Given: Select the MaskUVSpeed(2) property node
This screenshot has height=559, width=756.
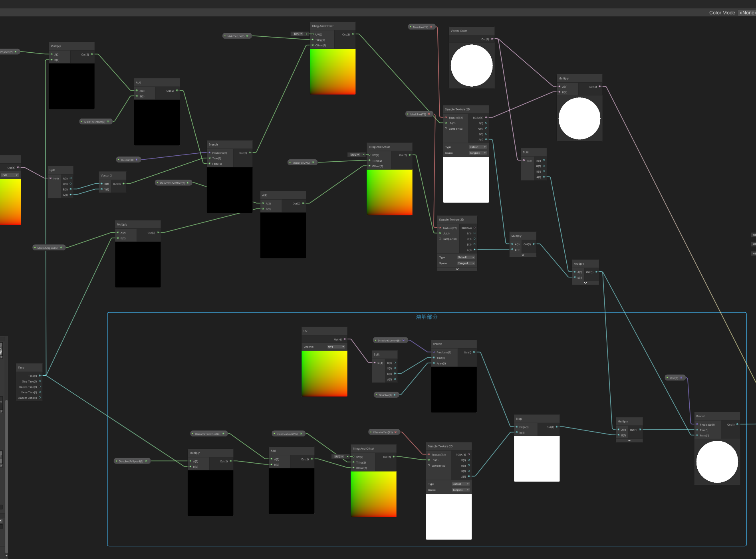Looking at the screenshot, I should pyautogui.click(x=49, y=248).
